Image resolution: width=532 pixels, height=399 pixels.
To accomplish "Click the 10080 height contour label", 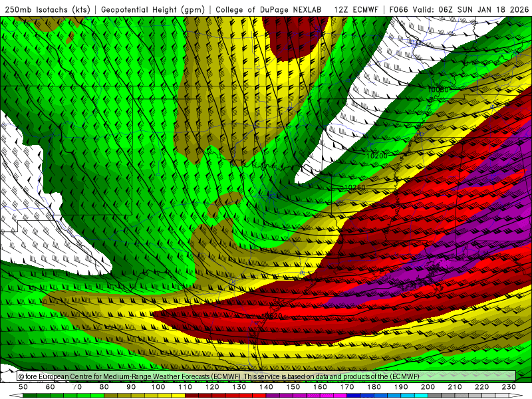I will [x=438, y=90].
